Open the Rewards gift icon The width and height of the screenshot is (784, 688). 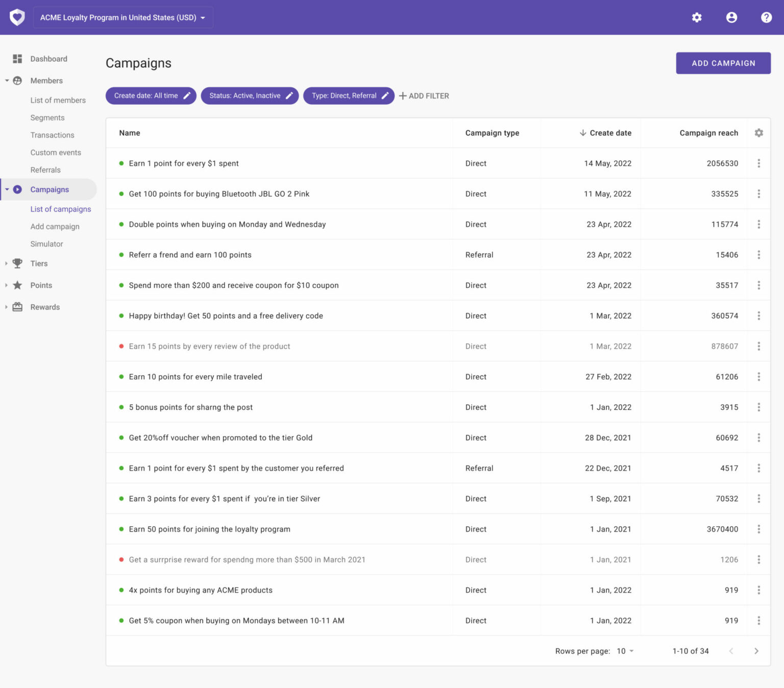click(17, 307)
